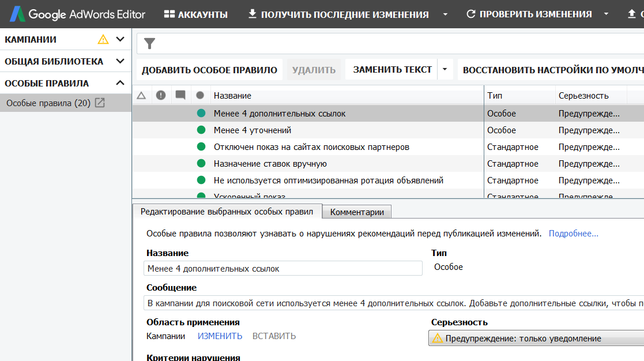
Task: Click the Название input field
Action: (283, 269)
